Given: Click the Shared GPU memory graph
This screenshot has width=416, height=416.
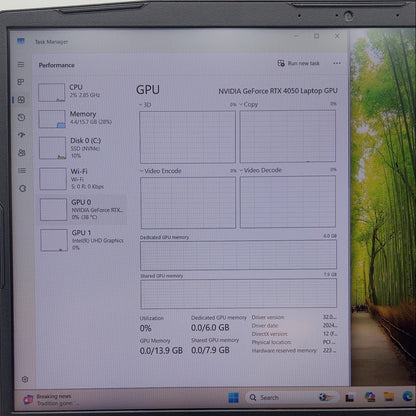Looking at the screenshot, I should 238,294.
